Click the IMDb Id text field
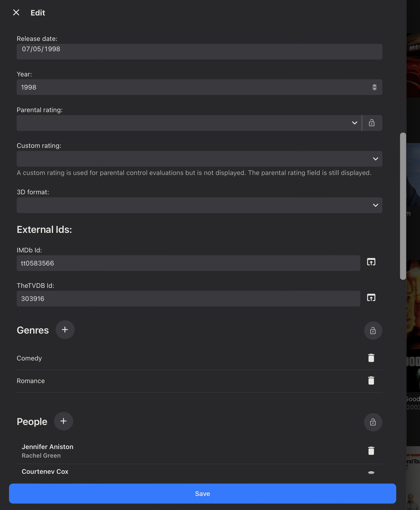The width and height of the screenshot is (420, 510). click(188, 263)
